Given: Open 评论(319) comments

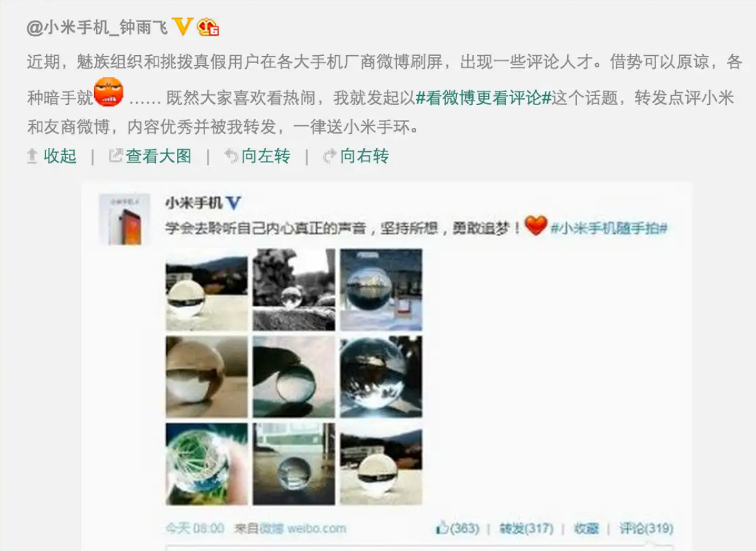Looking at the screenshot, I should pos(646,528).
